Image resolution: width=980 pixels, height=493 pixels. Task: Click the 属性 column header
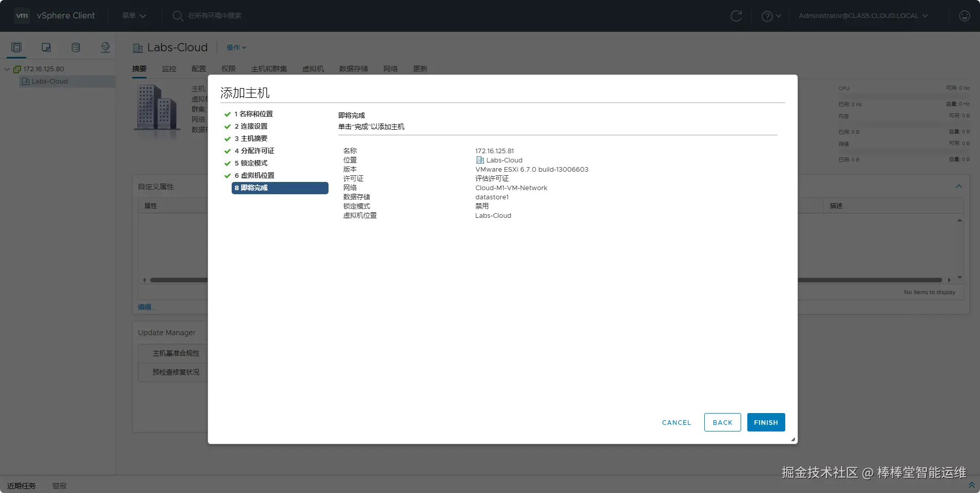point(151,206)
